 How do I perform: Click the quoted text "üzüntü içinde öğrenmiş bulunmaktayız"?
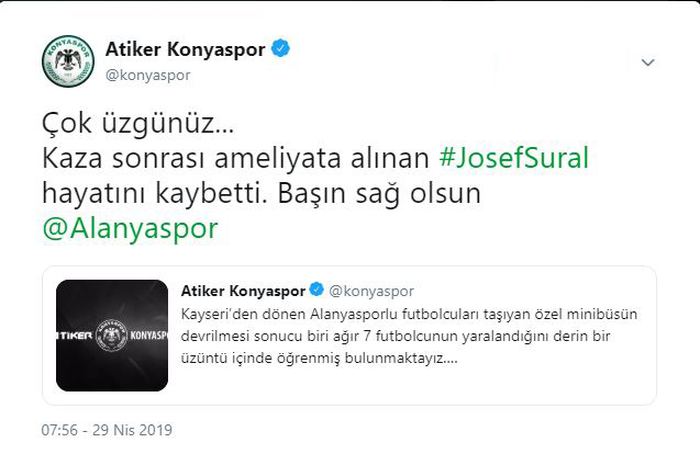point(319,358)
